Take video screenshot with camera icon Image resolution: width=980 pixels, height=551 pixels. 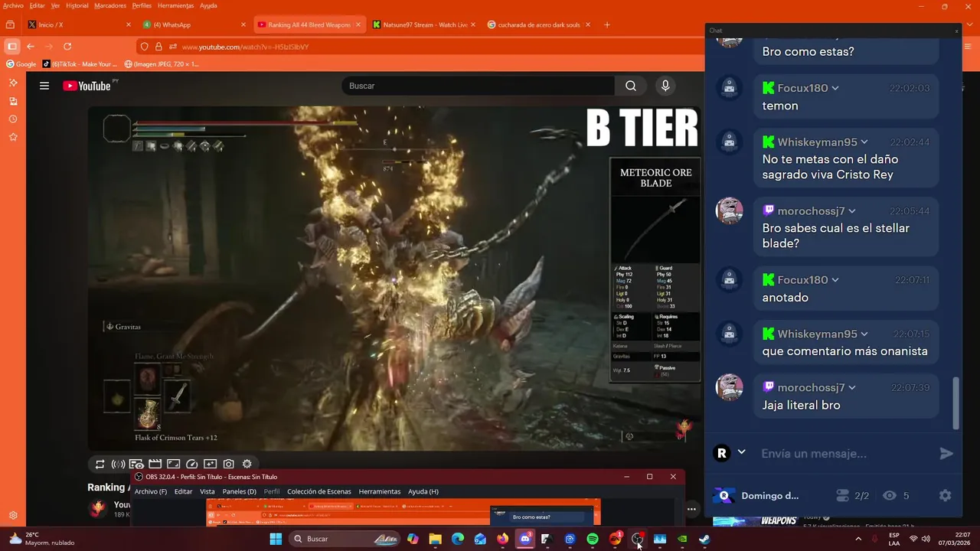(x=229, y=464)
